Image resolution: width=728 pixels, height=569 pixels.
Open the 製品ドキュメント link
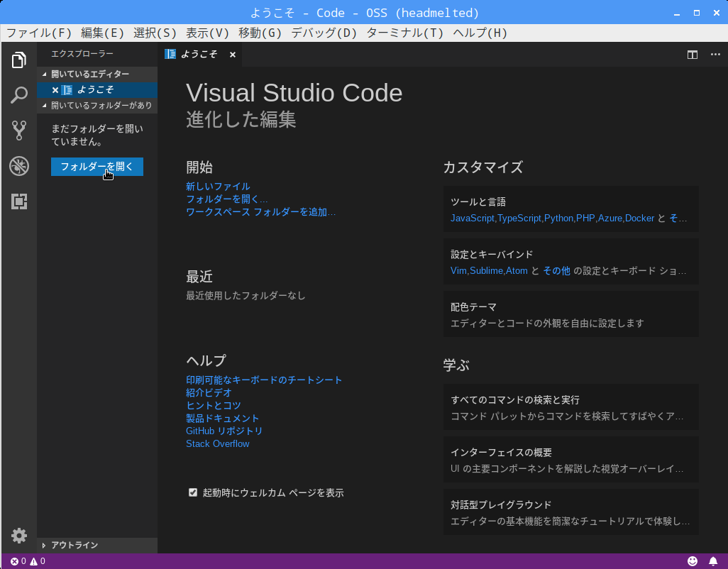tap(222, 418)
